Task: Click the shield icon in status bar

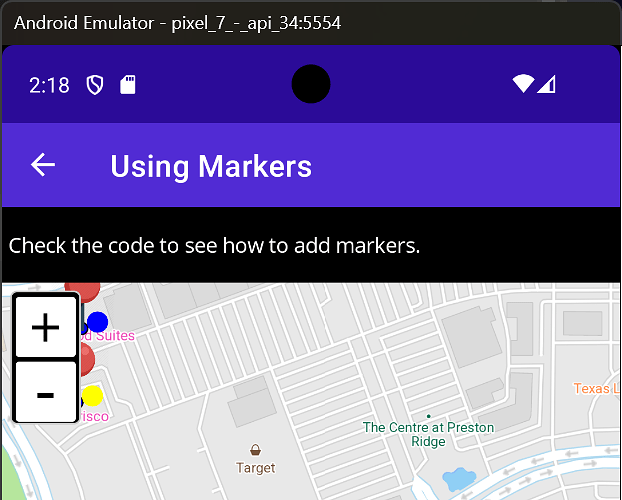Action: (x=95, y=85)
